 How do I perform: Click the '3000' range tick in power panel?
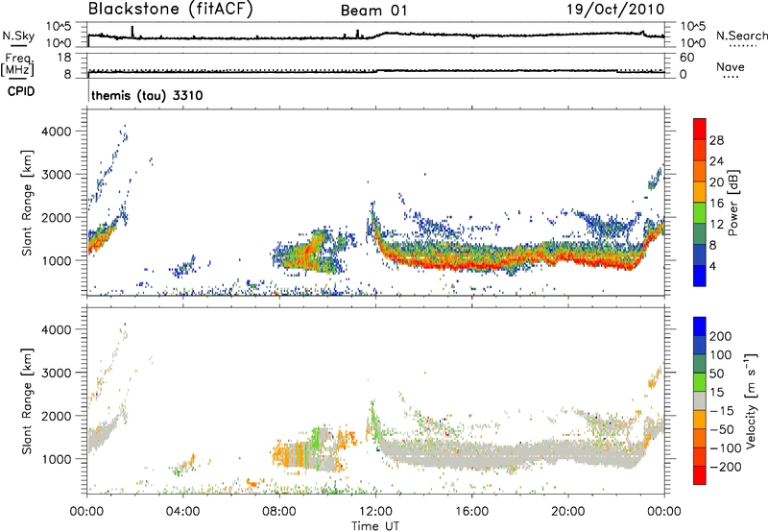[x=56, y=175]
